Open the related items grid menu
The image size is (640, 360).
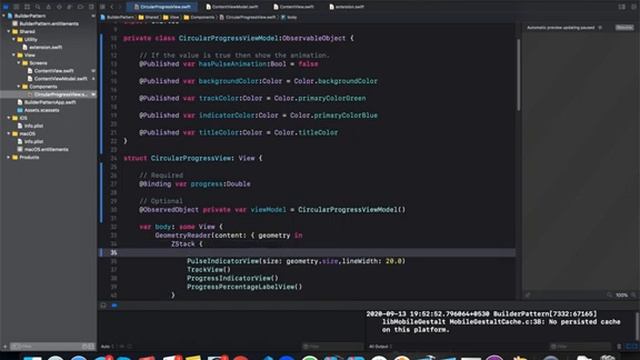102,7
